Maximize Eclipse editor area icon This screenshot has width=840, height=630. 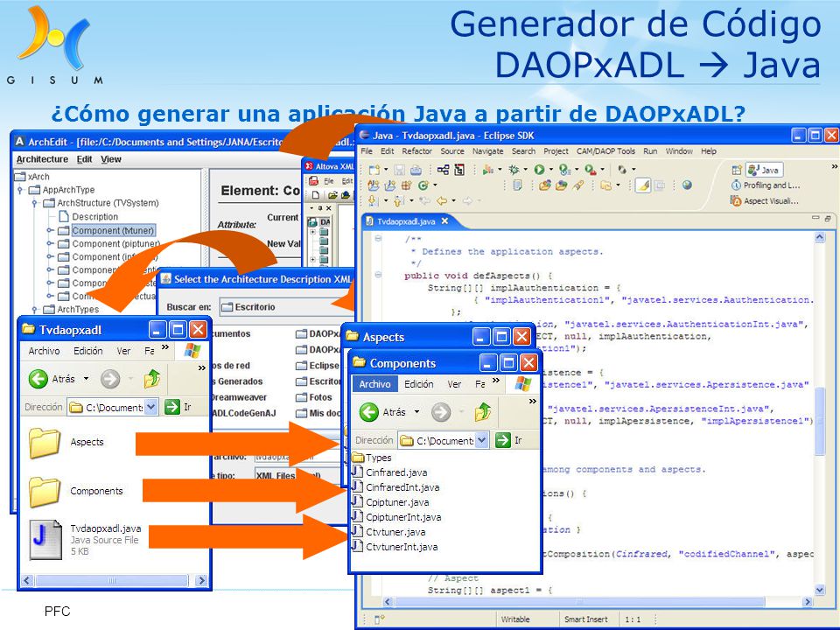828,218
